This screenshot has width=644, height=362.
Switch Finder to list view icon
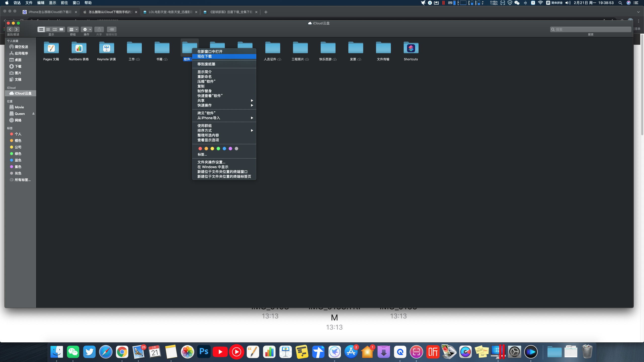(48, 29)
